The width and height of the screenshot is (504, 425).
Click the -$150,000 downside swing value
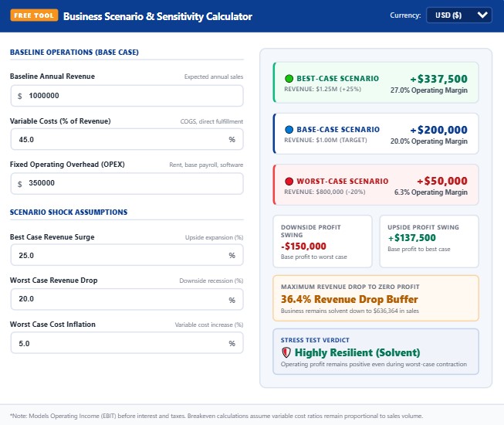pos(303,246)
